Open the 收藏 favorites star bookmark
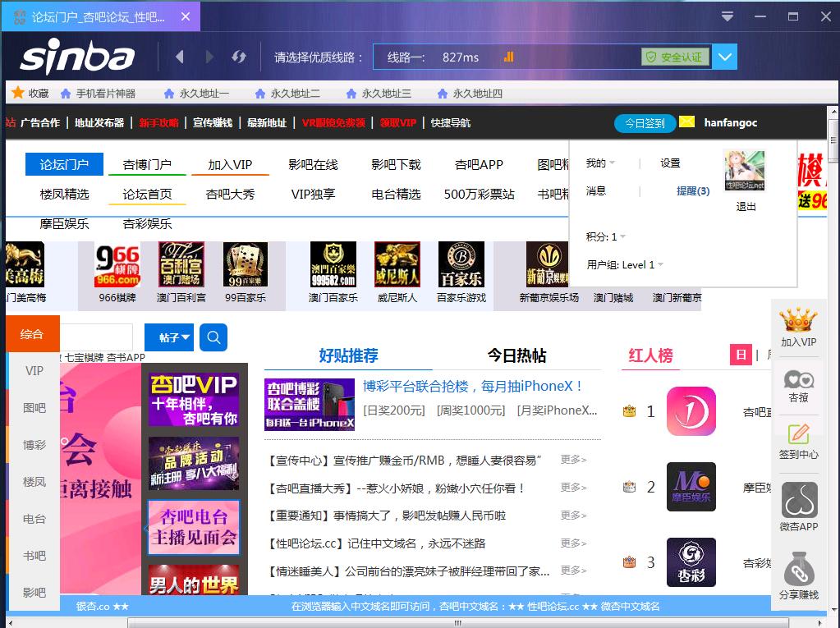This screenshot has height=628, width=840. pyautogui.click(x=30, y=93)
